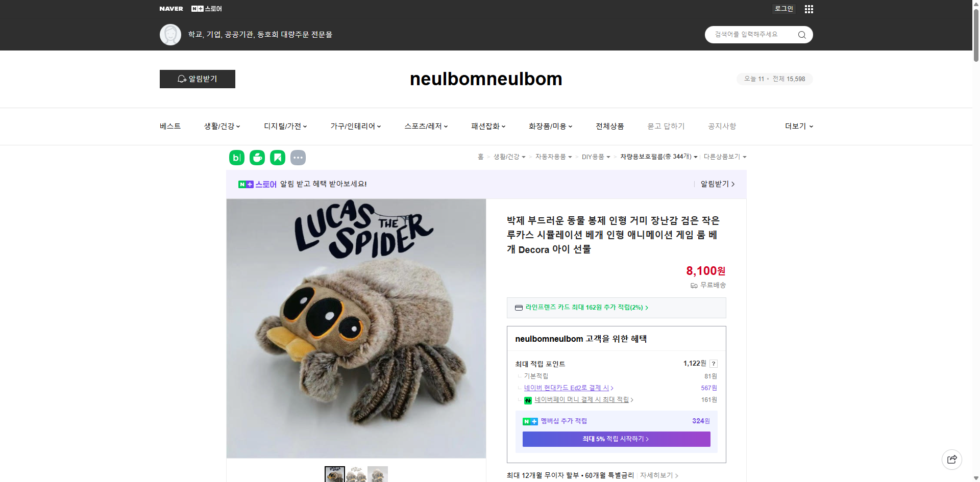This screenshot has width=980, height=482.
Task: Share via the Naver Blog icon
Action: 236,158
